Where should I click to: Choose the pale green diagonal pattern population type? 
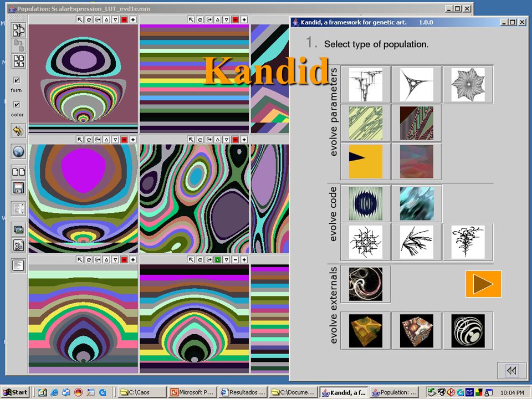(365, 123)
